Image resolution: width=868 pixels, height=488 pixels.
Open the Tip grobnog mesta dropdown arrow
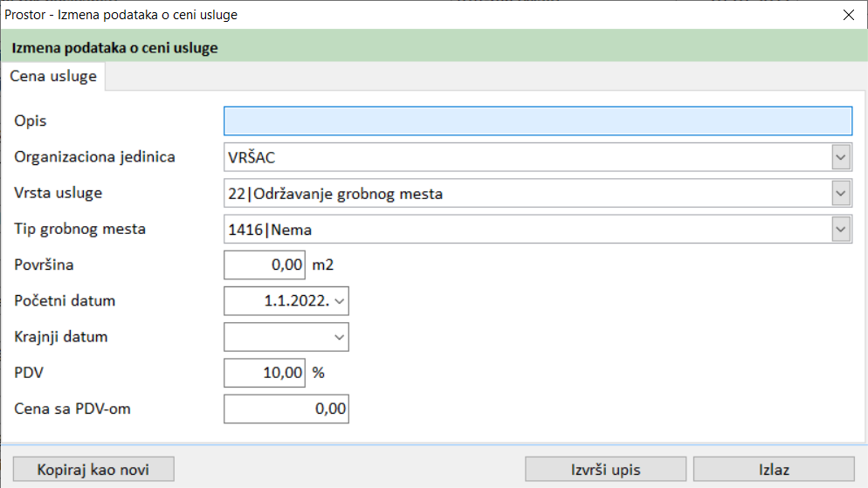coord(841,230)
